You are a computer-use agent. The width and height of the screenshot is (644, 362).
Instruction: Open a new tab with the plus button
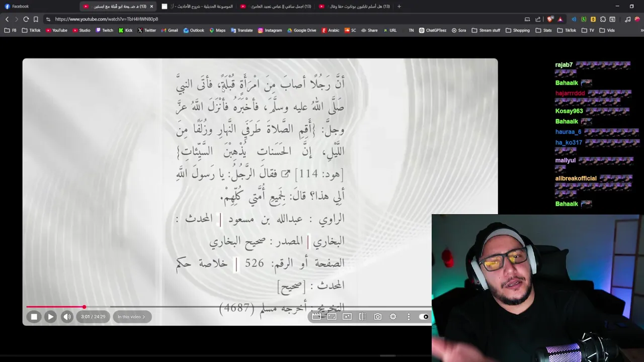click(399, 7)
